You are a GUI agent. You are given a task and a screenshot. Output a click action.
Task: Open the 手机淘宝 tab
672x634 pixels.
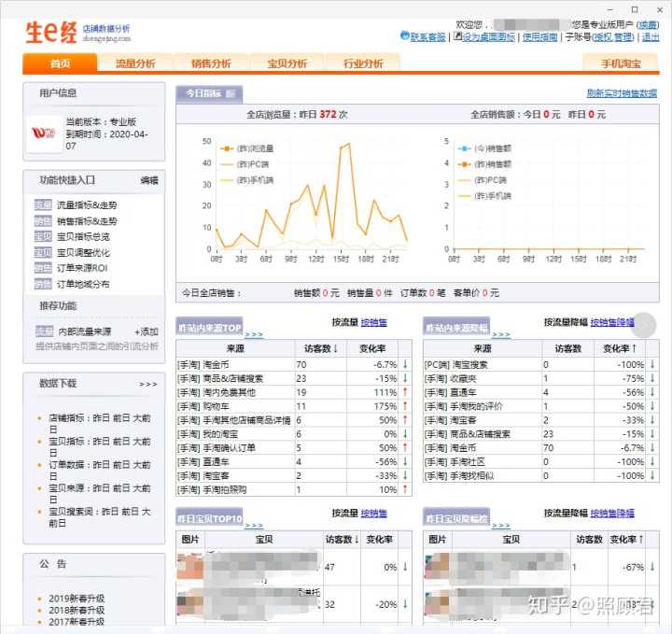pyautogui.click(x=620, y=63)
